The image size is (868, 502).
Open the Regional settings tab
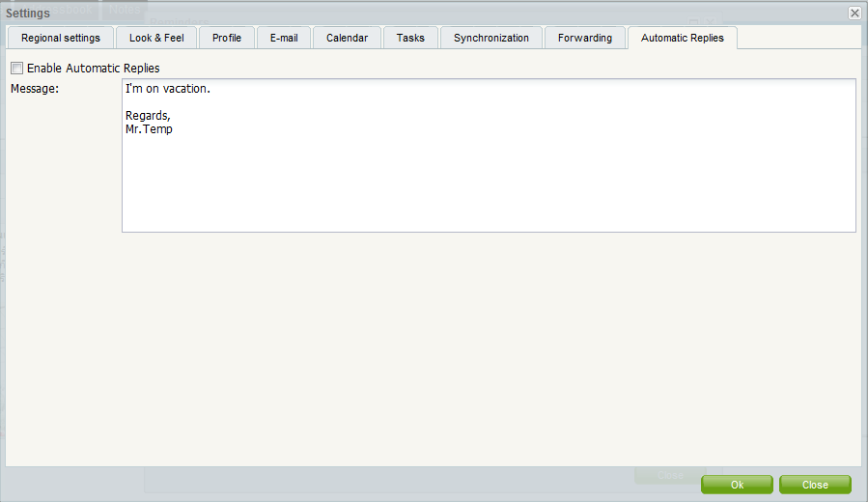click(x=61, y=38)
